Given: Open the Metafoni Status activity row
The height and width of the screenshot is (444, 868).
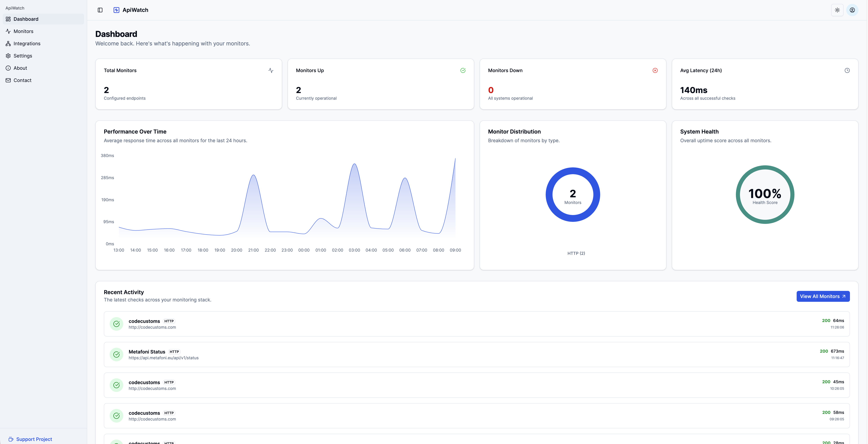Looking at the screenshot, I should click(476, 355).
